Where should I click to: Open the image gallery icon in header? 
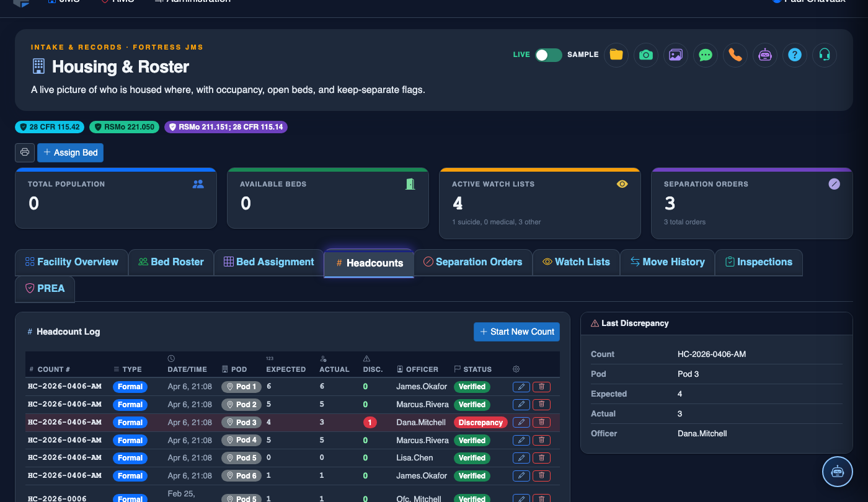(x=675, y=55)
